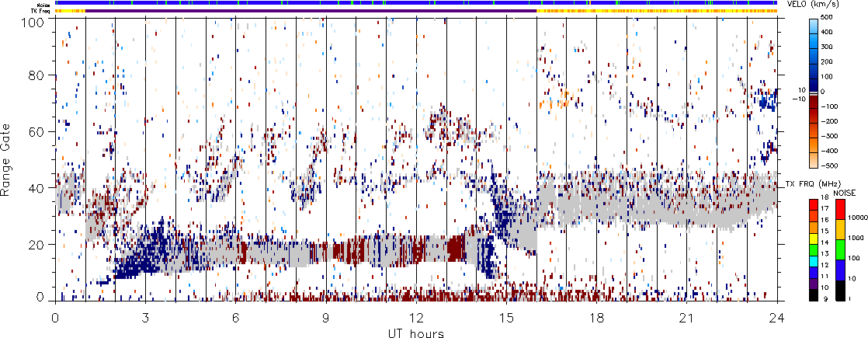Click the '15' tick on the UT hours axis
Viewport: 868px width, 338px height.
coord(506,317)
